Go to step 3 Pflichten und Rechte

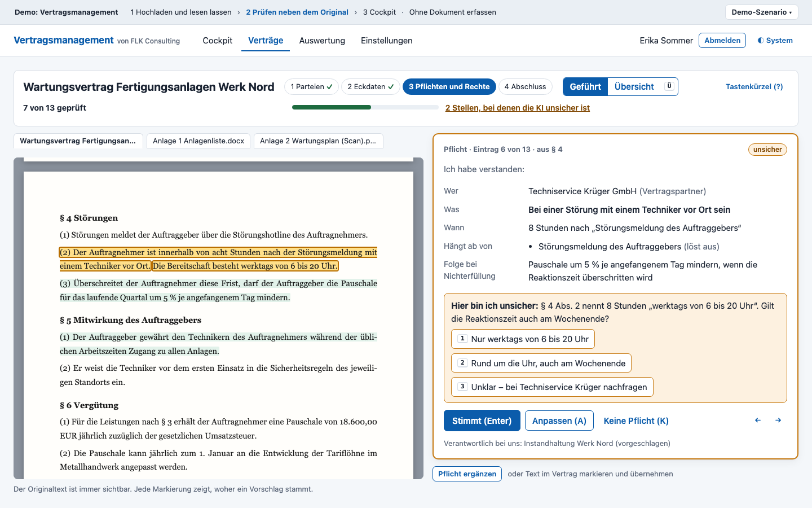click(x=449, y=87)
